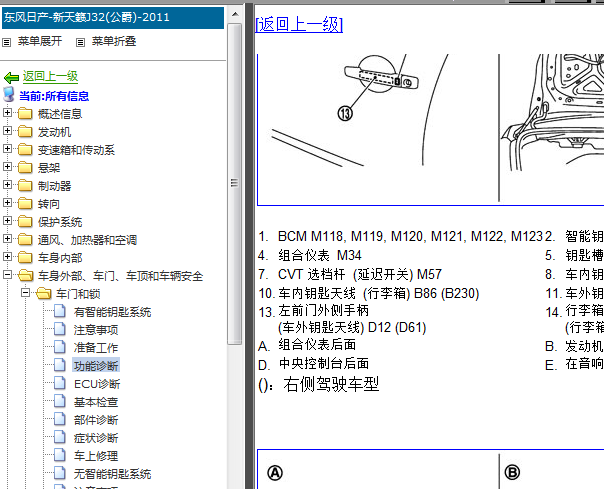604x489 pixels.
Task: Click the green 返回上一级 link in sidebar
Action: tap(50, 76)
